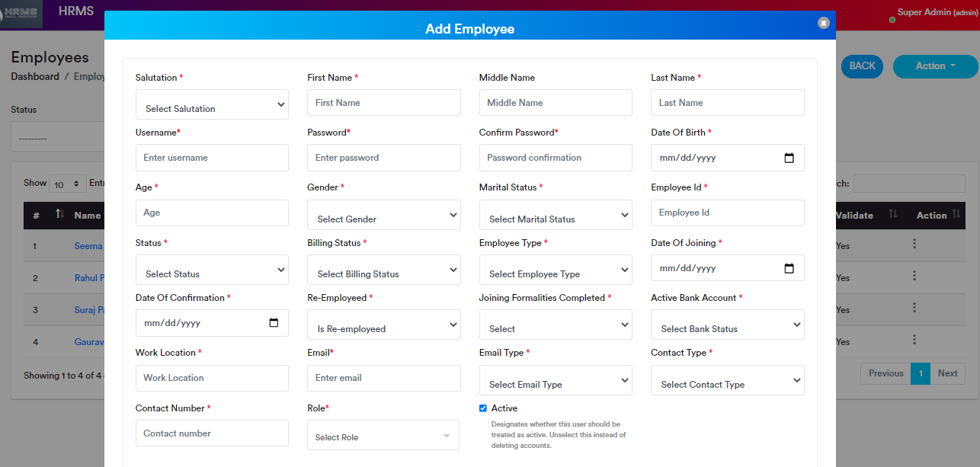The width and height of the screenshot is (980, 467).
Task: Click the BACK button
Action: tap(862, 66)
